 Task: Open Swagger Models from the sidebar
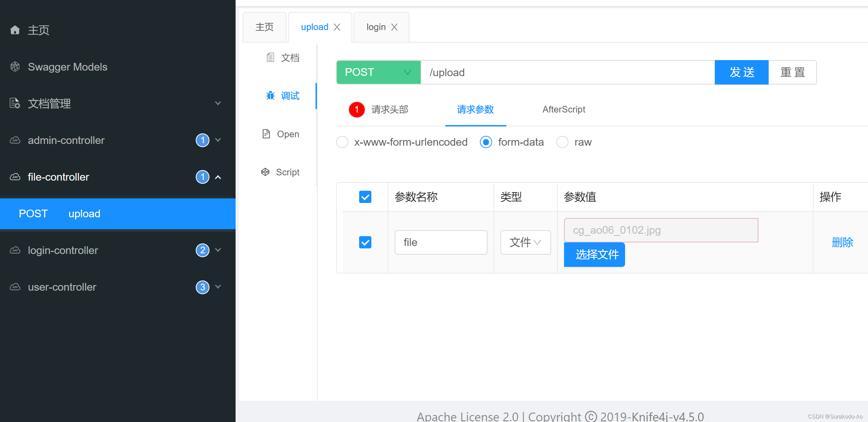coord(67,67)
